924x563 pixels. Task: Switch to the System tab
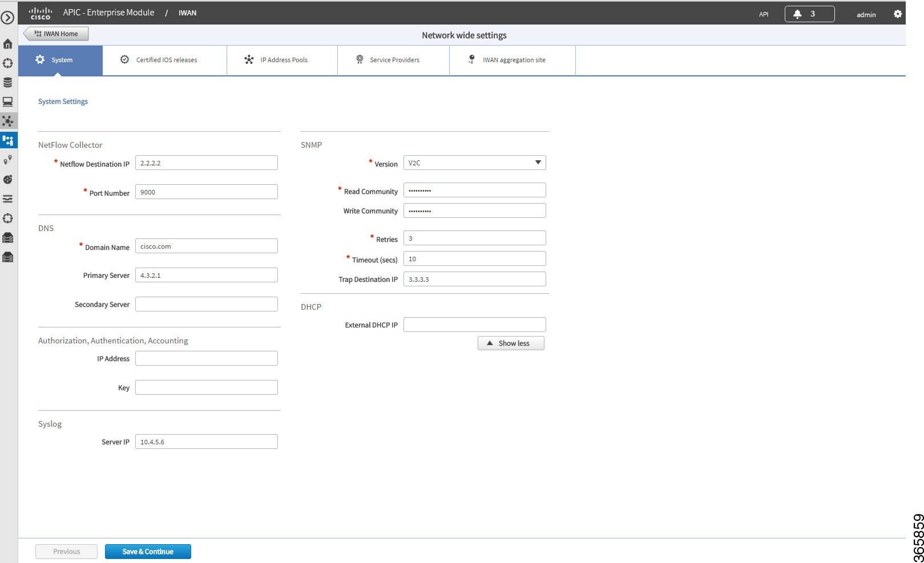(x=60, y=60)
